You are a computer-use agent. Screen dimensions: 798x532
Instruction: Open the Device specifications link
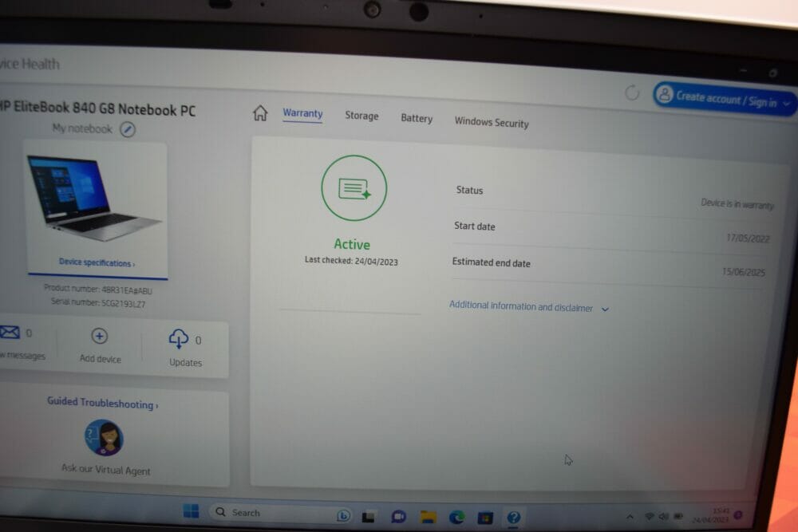point(97,262)
